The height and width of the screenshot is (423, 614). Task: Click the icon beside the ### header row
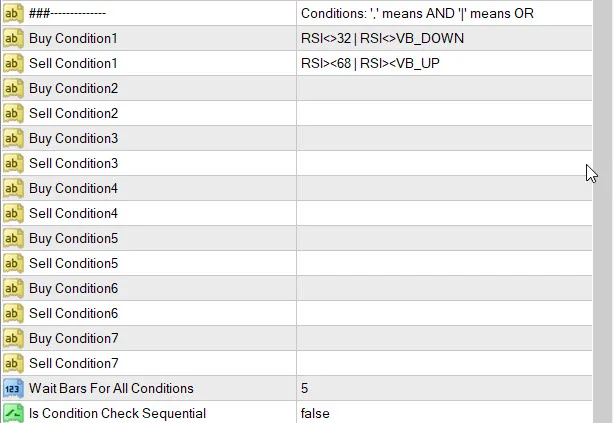(x=13, y=13)
